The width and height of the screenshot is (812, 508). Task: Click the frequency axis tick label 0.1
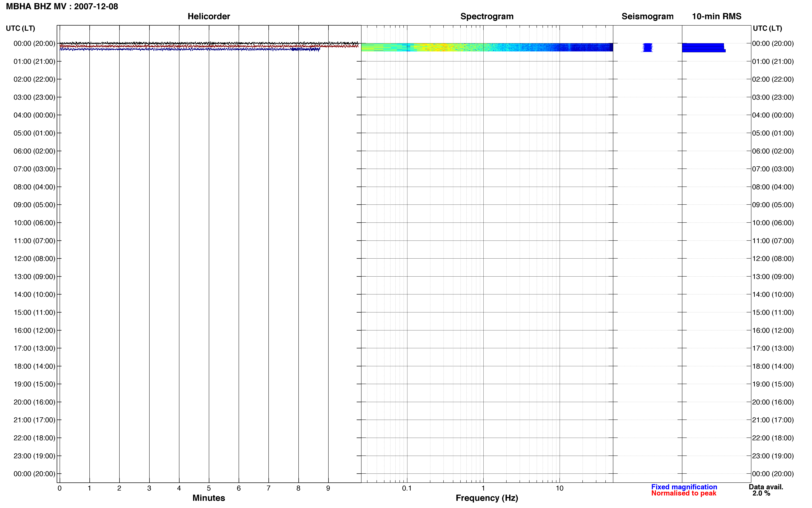point(407,488)
